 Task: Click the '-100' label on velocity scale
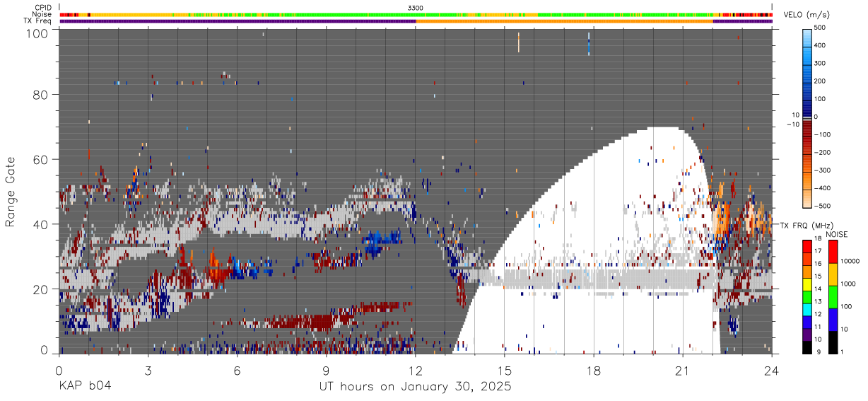pos(822,135)
